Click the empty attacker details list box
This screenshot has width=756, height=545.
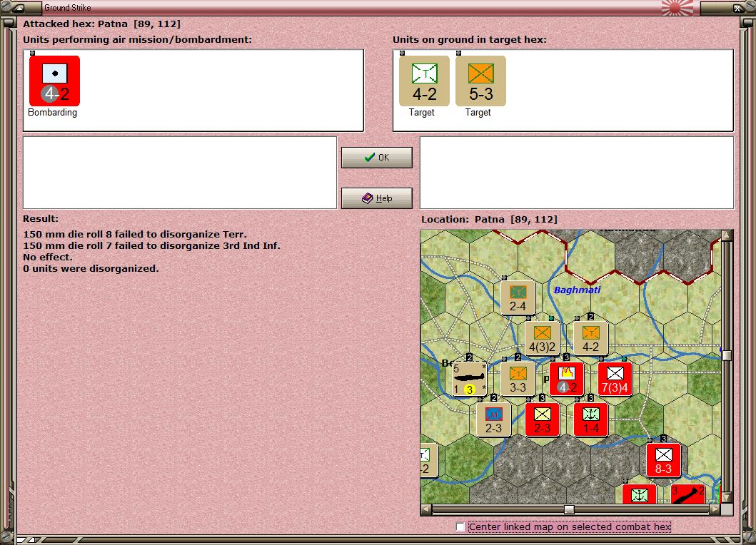180,173
